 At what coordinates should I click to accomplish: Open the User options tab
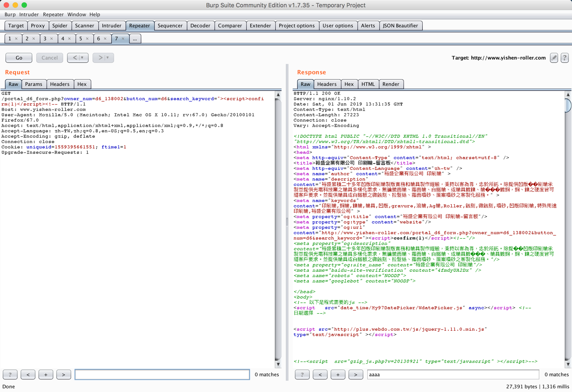338,25
